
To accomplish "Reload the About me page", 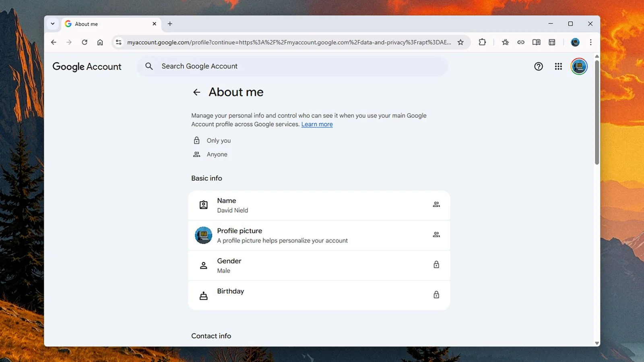I will click(x=85, y=42).
